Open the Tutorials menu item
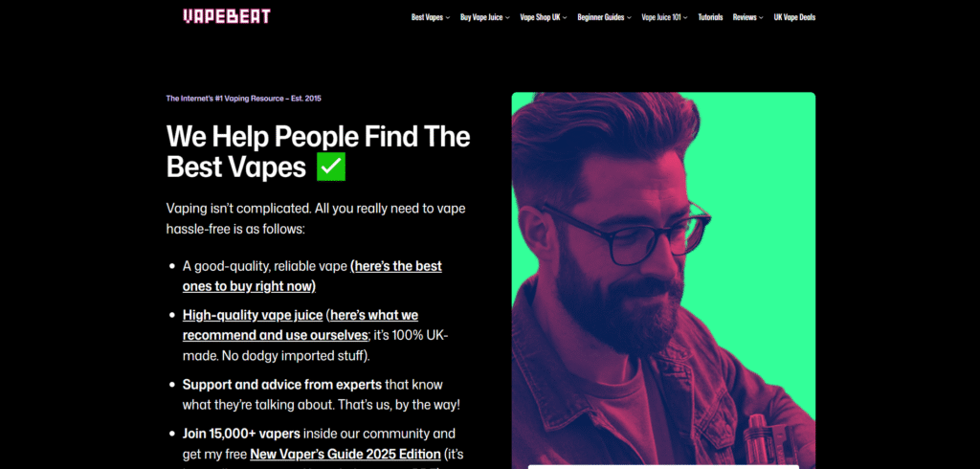980x469 pixels. coord(710,17)
